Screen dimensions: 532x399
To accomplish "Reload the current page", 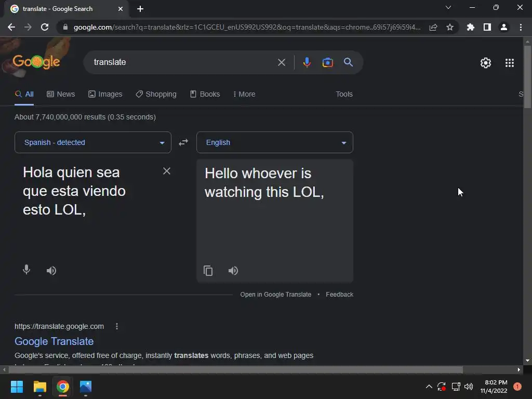I will 45,27.
